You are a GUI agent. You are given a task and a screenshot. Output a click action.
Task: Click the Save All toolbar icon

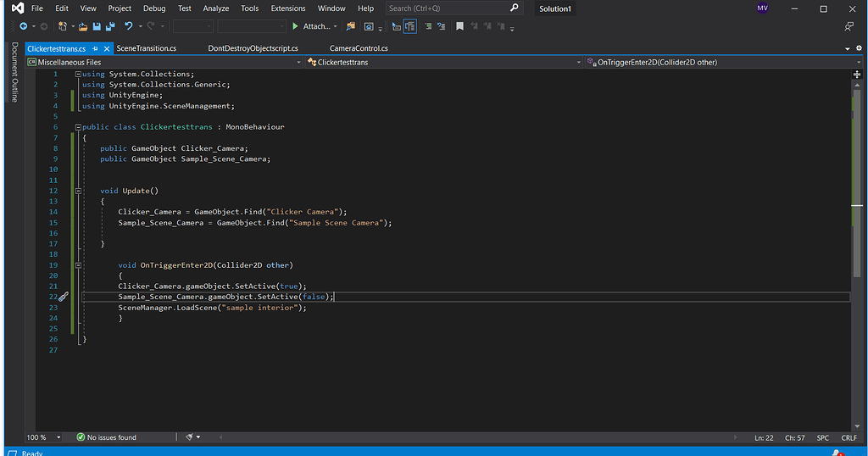coord(110,26)
